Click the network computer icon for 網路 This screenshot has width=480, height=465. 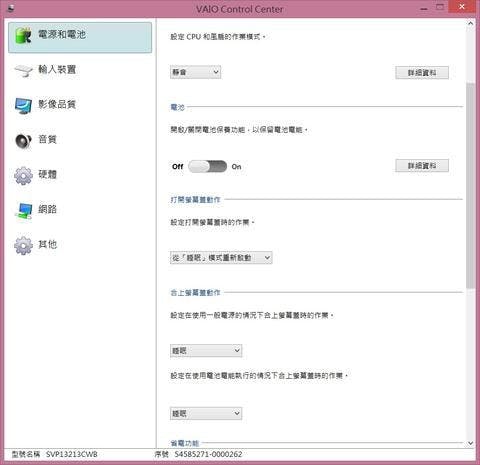pos(23,211)
